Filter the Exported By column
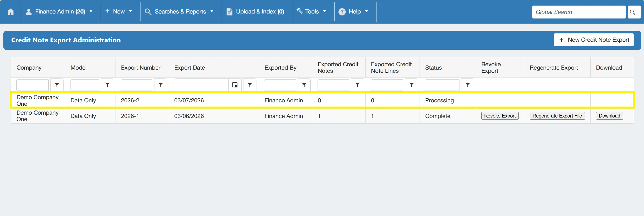Image resolution: width=644 pixels, height=216 pixels. 304,85
